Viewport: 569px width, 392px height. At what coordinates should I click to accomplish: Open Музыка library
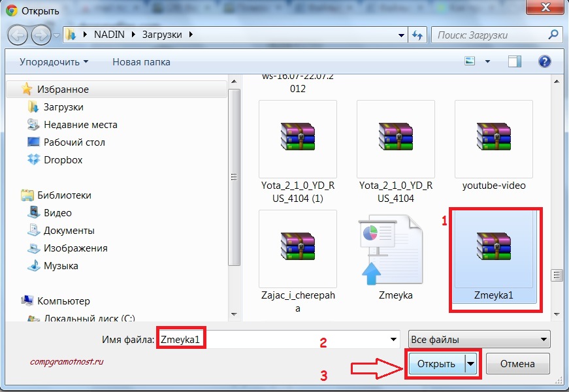coord(61,266)
